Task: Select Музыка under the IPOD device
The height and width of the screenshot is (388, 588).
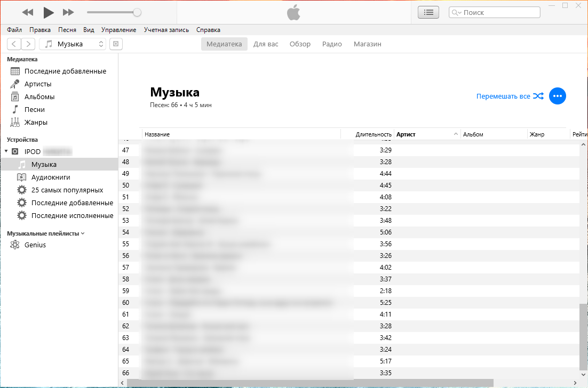Action: click(x=59, y=164)
